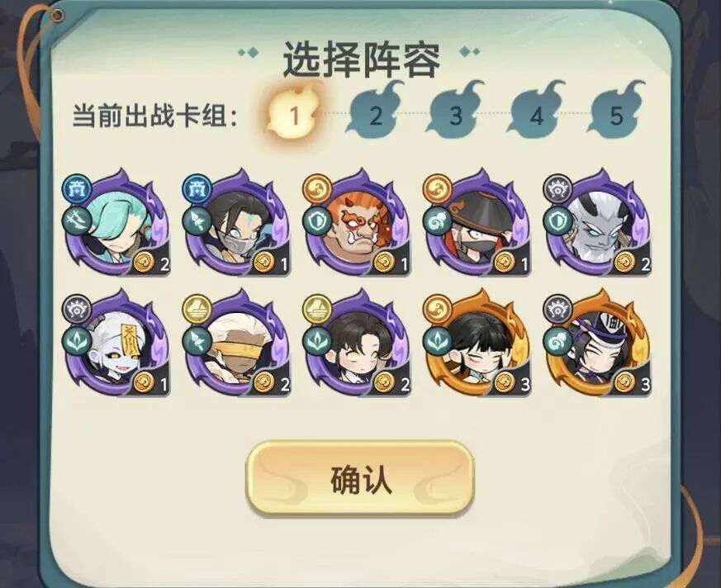Tap the swirl role badge on black-hat card

[x=437, y=221]
